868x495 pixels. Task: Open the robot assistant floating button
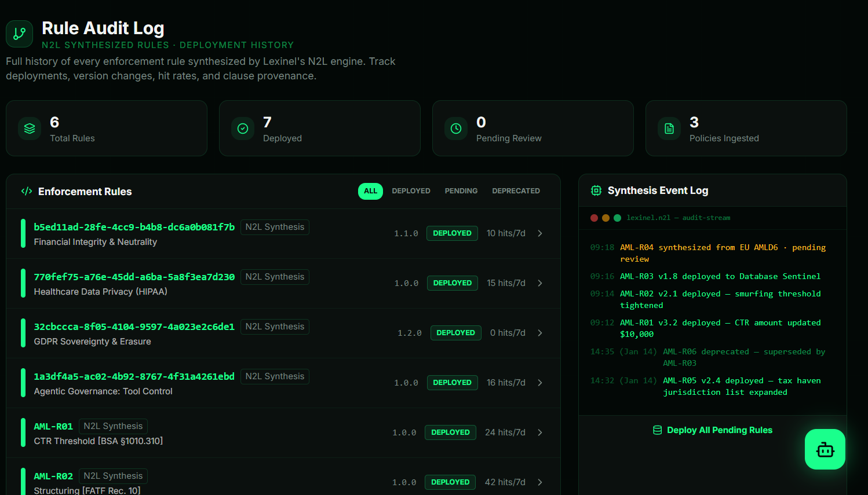pos(825,449)
